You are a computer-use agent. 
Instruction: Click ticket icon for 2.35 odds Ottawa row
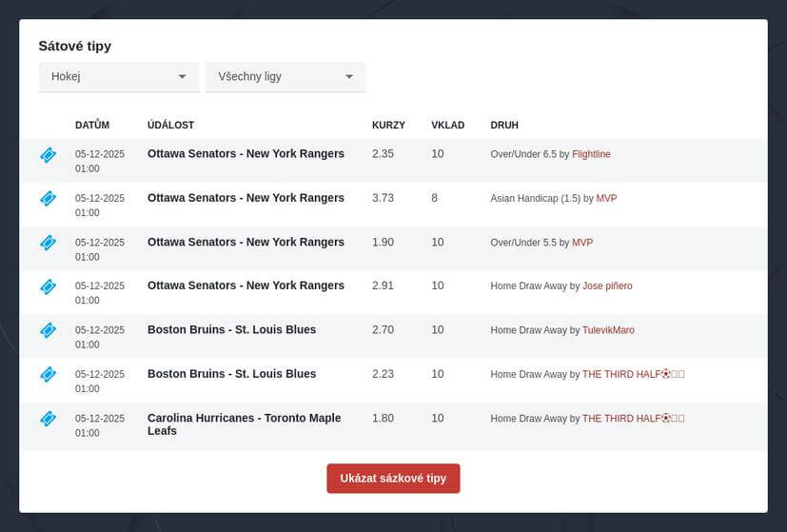[x=48, y=155]
